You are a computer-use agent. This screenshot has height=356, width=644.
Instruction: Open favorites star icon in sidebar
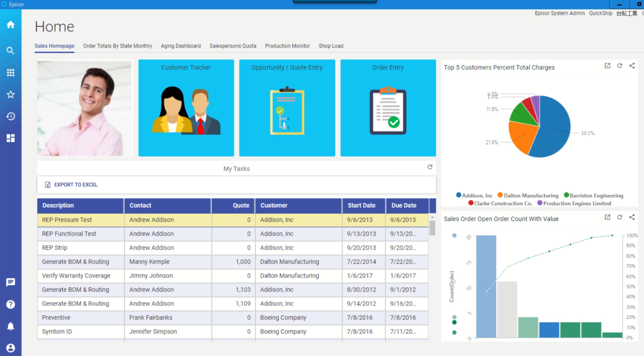pos(10,94)
